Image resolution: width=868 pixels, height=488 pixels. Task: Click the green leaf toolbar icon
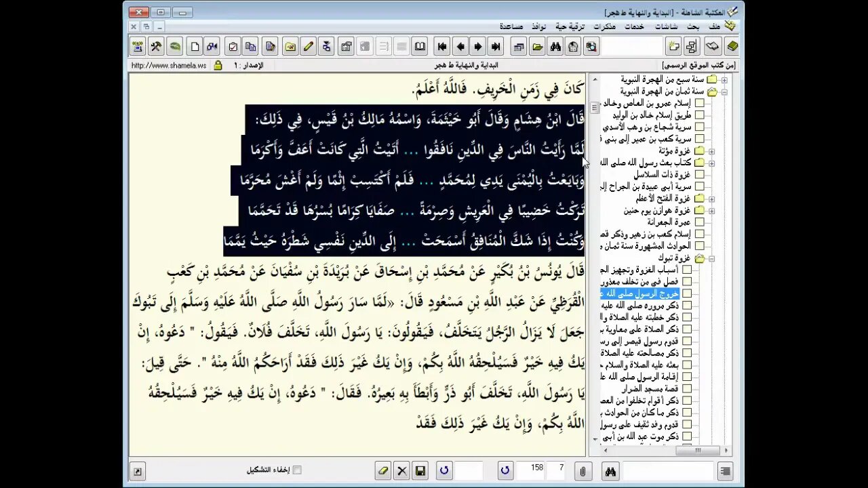tap(175, 47)
